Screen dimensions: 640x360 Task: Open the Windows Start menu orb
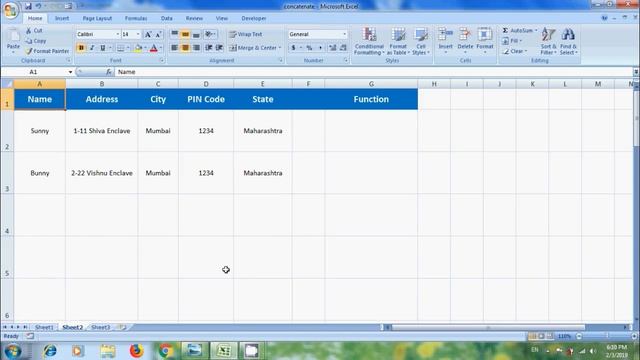13,351
